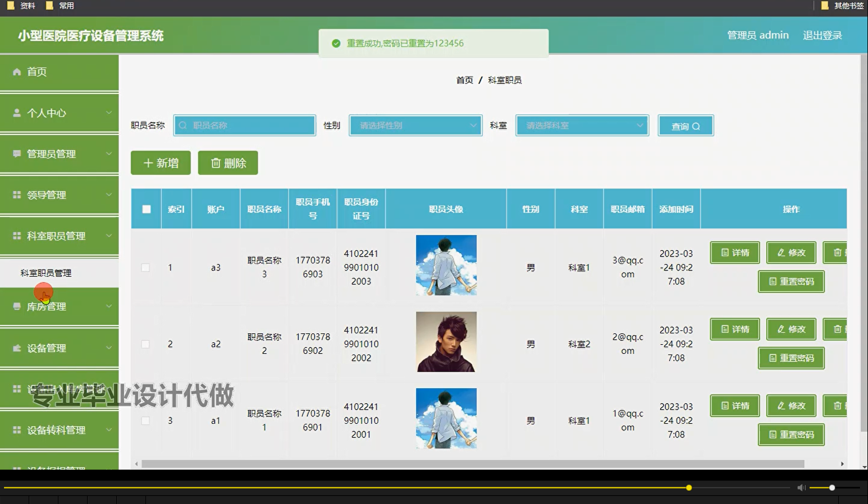The height and width of the screenshot is (504, 868).
Task: Click the 退出登录 logout link
Action: tap(822, 35)
